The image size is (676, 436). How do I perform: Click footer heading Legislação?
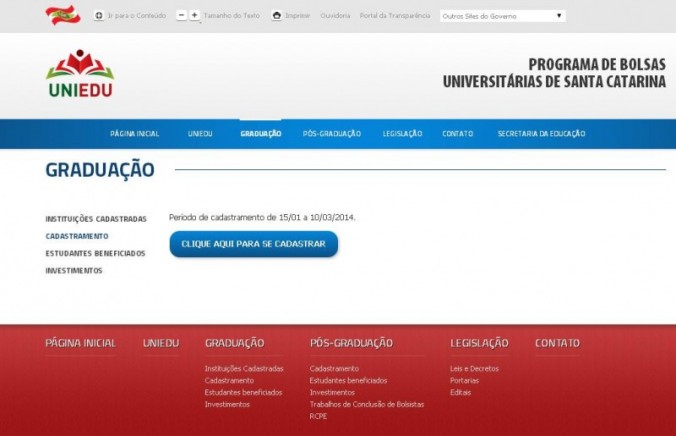pos(479,343)
